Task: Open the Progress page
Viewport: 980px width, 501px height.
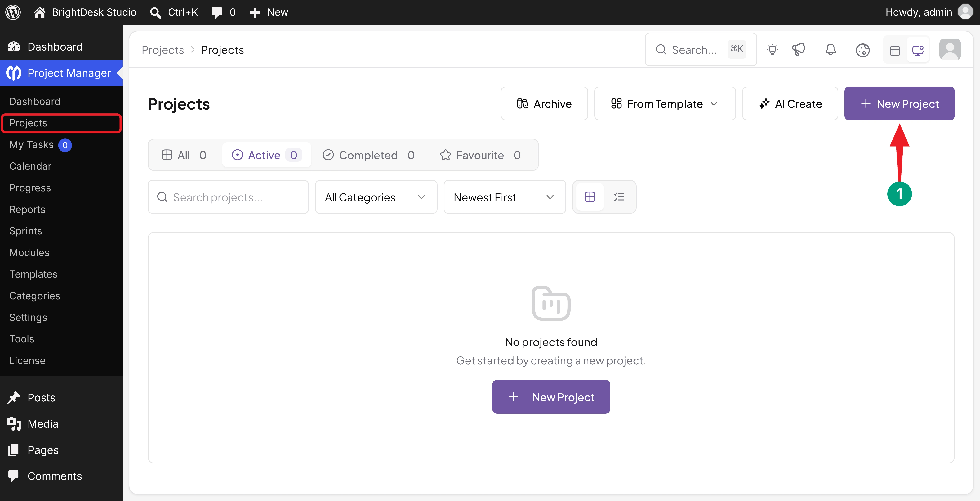Action: [x=30, y=188]
